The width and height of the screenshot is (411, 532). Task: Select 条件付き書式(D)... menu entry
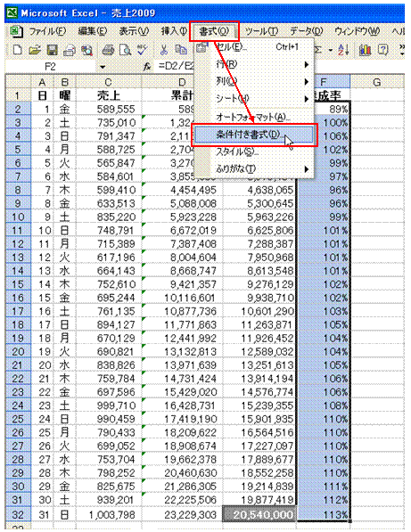[254, 135]
